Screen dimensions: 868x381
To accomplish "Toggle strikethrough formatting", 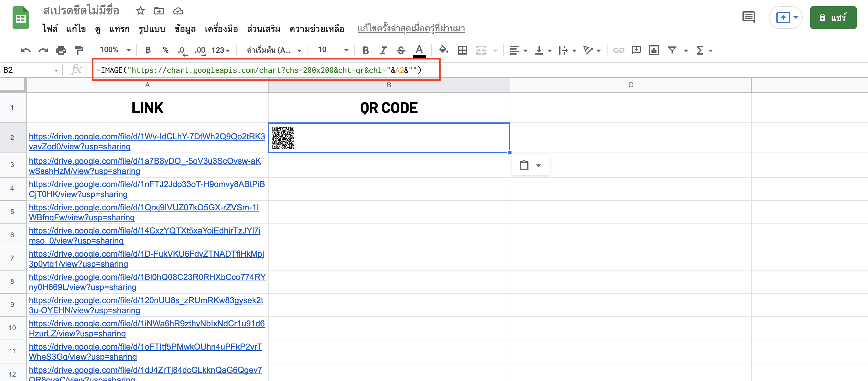I will pyautogui.click(x=401, y=51).
